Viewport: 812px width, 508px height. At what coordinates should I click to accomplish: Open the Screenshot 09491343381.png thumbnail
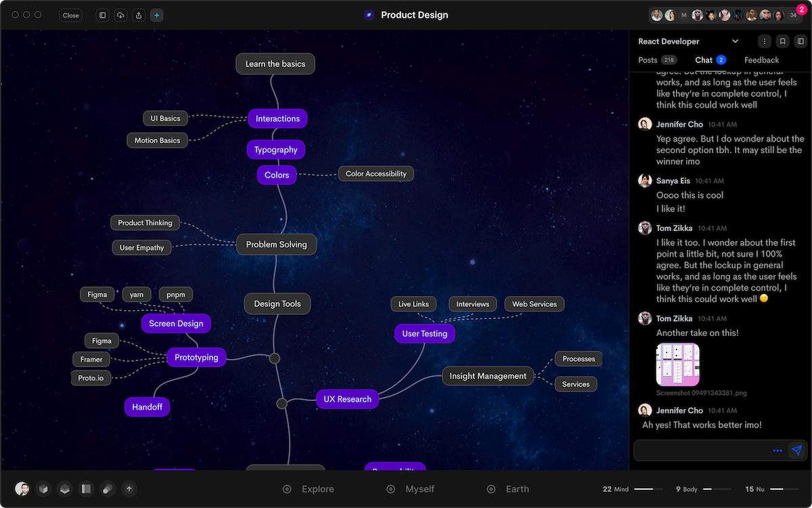tap(677, 364)
